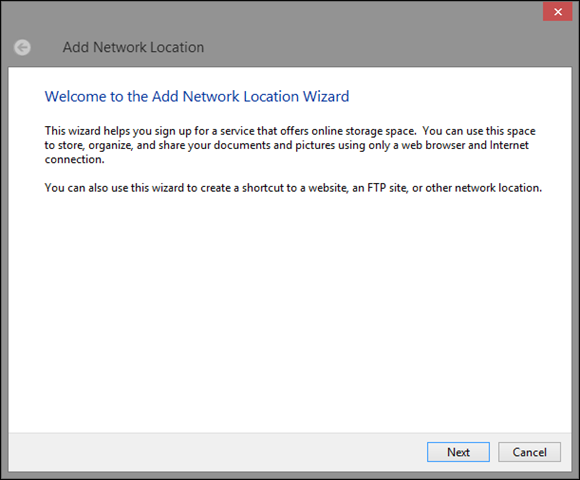Click the 'Welcome to the Add Network Location Wizard' heading
This screenshot has height=480, width=580.
(x=197, y=97)
